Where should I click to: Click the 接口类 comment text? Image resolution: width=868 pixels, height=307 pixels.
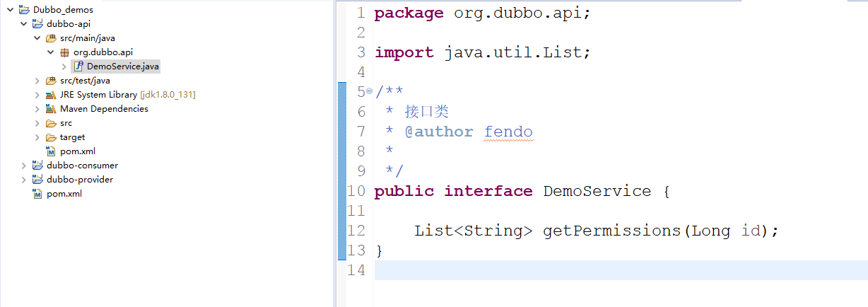point(427,112)
